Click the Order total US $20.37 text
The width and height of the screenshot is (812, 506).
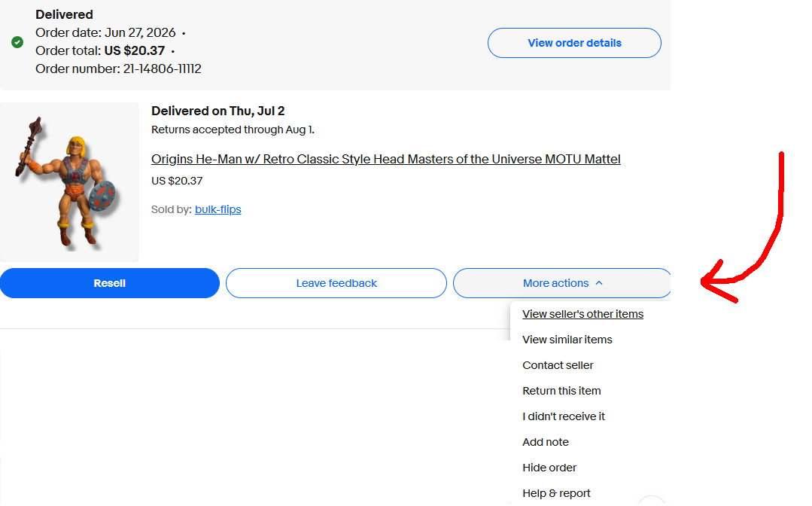click(x=100, y=50)
